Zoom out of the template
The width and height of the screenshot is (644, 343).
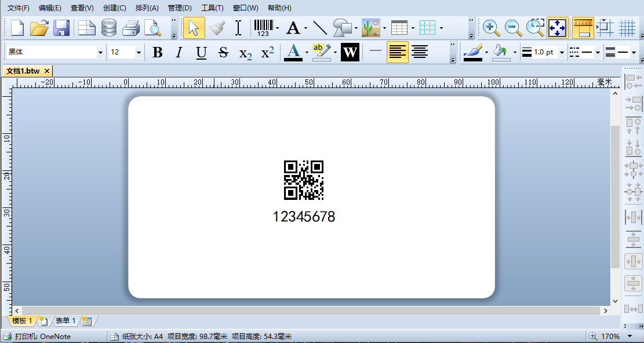514,28
